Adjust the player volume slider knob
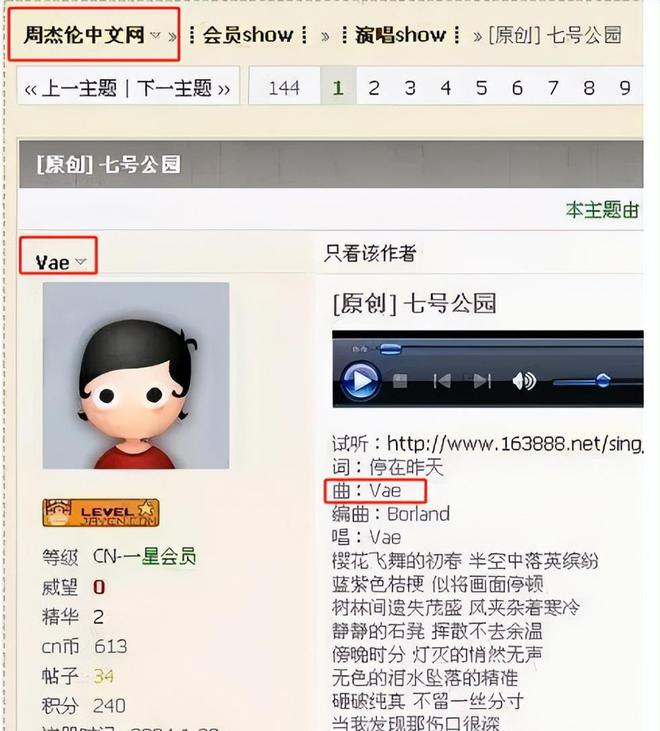Screen dimensions: 660x731 (x=602, y=381)
